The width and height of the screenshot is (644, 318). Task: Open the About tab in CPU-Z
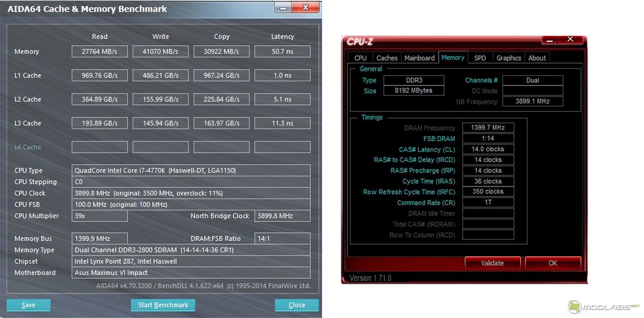(537, 58)
